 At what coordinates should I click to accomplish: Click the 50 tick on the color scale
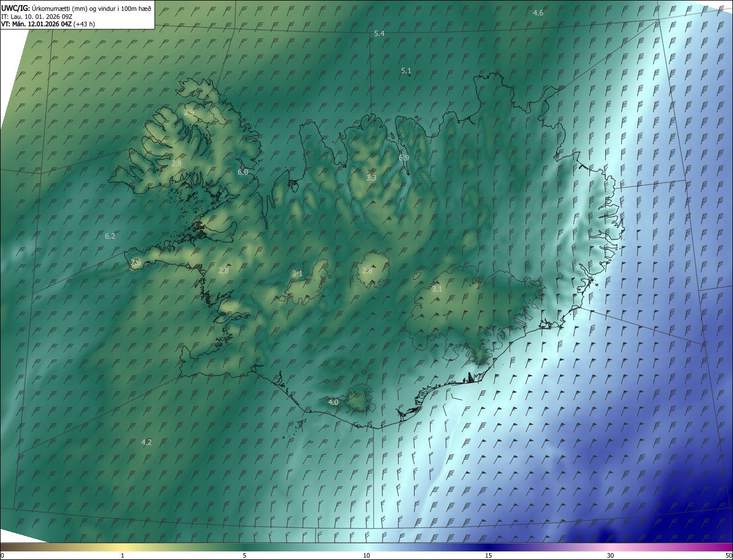(x=728, y=556)
